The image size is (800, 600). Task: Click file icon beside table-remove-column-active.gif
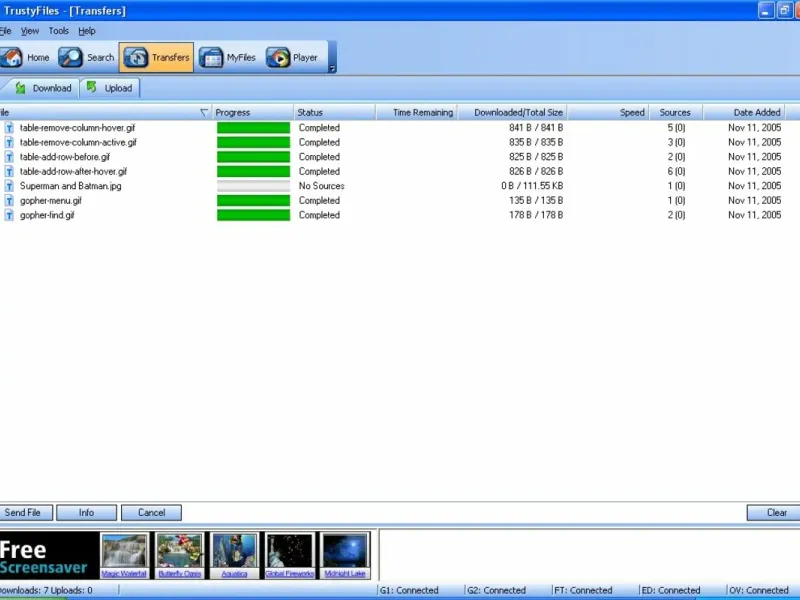[x=9, y=142]
